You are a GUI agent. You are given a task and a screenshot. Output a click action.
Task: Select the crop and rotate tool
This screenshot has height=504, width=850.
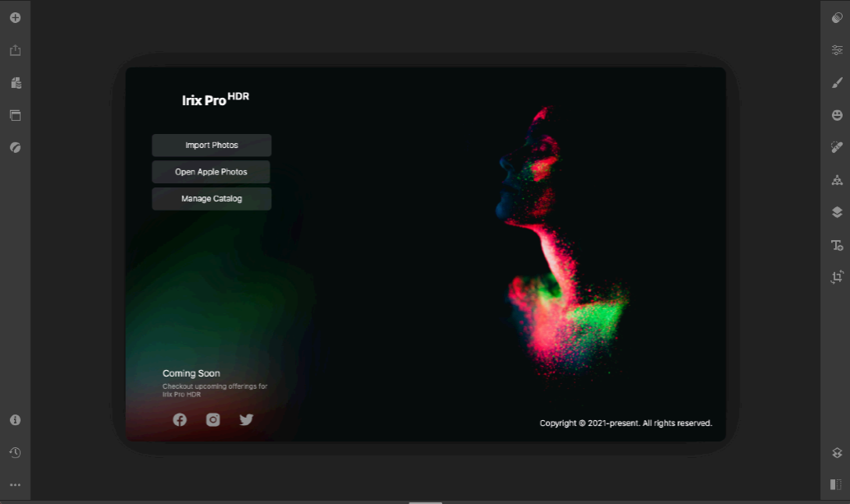point(837,277)
